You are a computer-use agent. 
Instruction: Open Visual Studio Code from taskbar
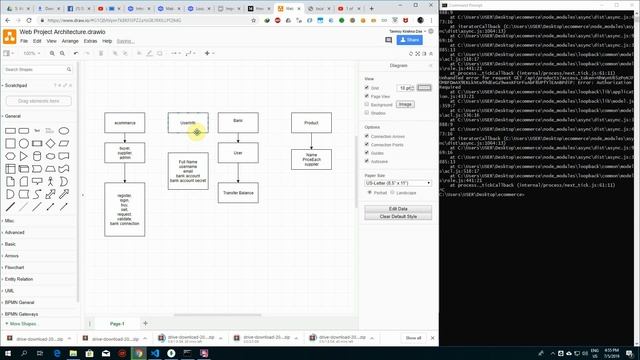(155, 353)
